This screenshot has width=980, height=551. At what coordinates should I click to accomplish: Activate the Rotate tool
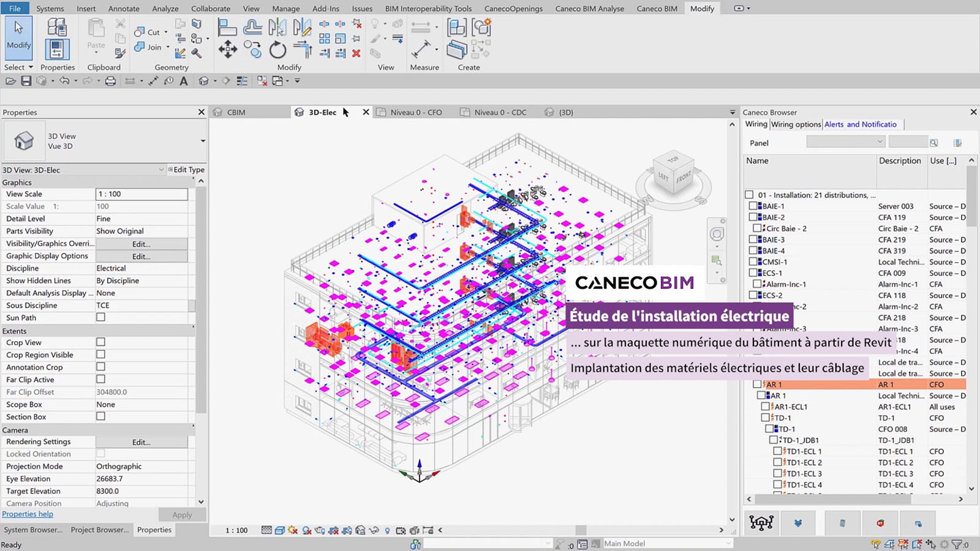[277, 50]
